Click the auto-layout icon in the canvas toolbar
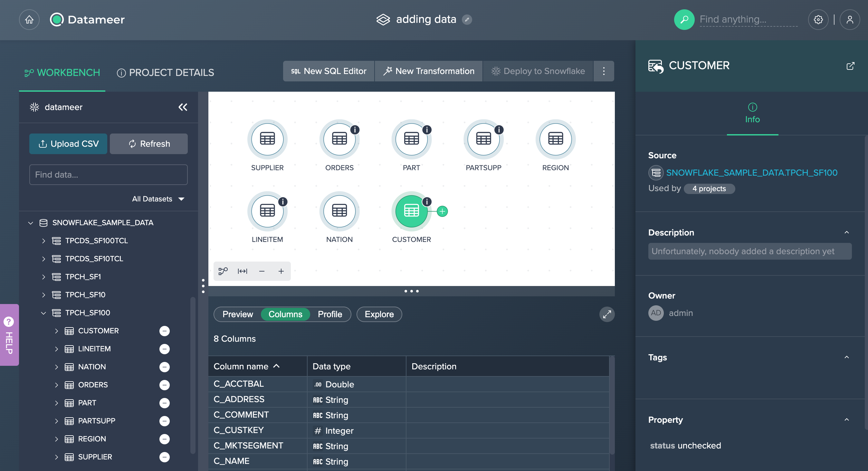Image resolution: width=868 pixels, height=471 pixels. 223,271
